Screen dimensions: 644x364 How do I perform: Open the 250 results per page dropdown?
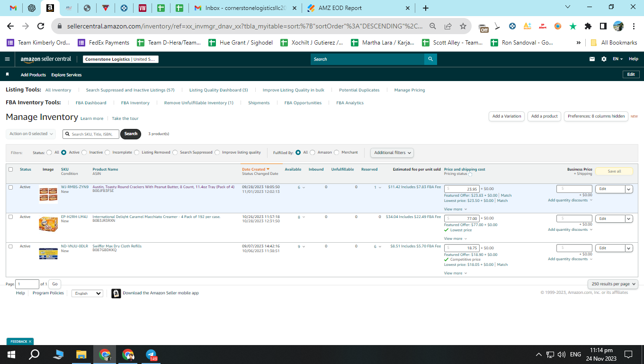(x=613, y=284)
